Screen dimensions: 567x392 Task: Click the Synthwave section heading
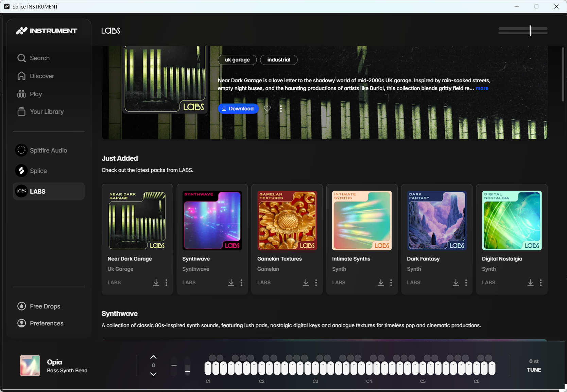pos(120,314)
